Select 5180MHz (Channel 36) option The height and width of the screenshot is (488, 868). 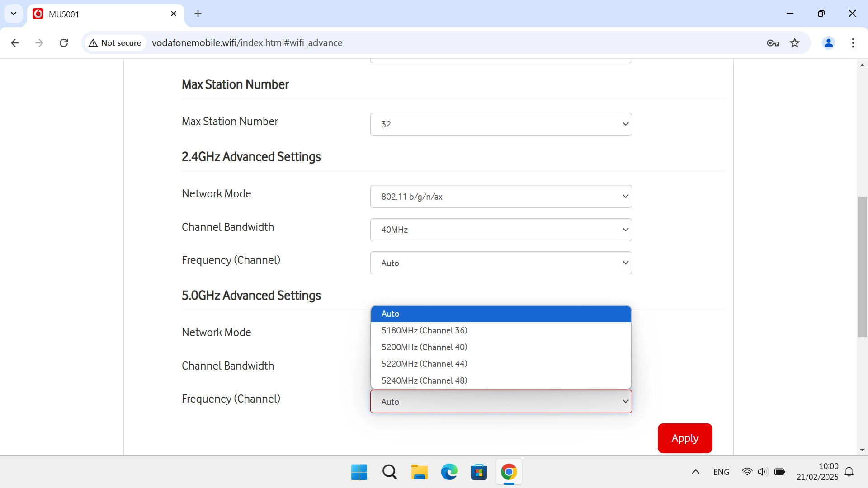424,330
